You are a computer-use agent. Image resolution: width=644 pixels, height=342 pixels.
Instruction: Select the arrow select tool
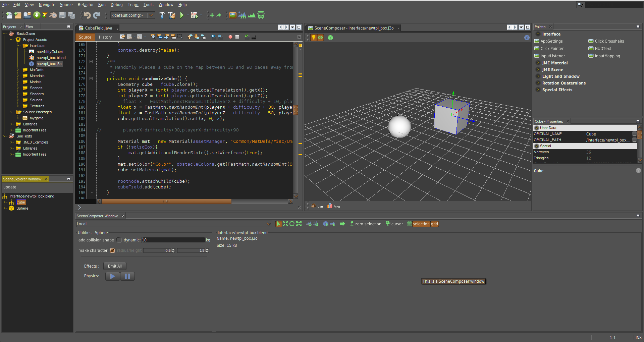click(x=279, y=224)
